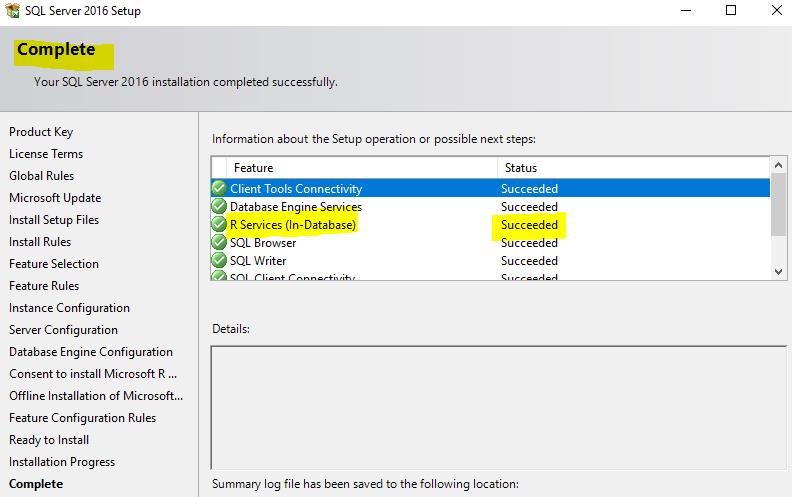Sort by the Status column header
Viewport: 792px width, 497px height.
coord(630,168)
